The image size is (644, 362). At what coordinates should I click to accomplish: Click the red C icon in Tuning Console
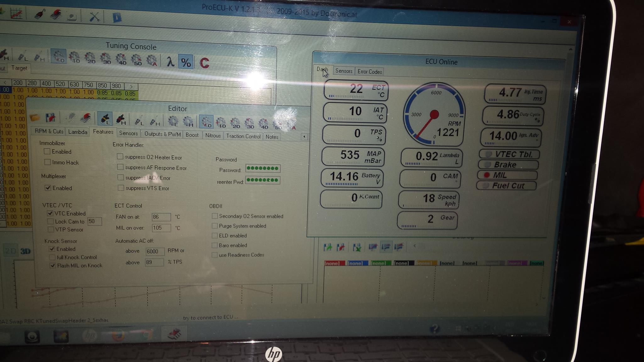click(204, 63)
